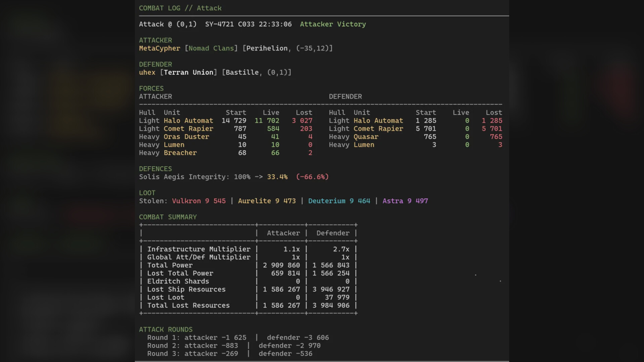
Task: Click Round 3 attacker -269 entry
Action: 211,354
